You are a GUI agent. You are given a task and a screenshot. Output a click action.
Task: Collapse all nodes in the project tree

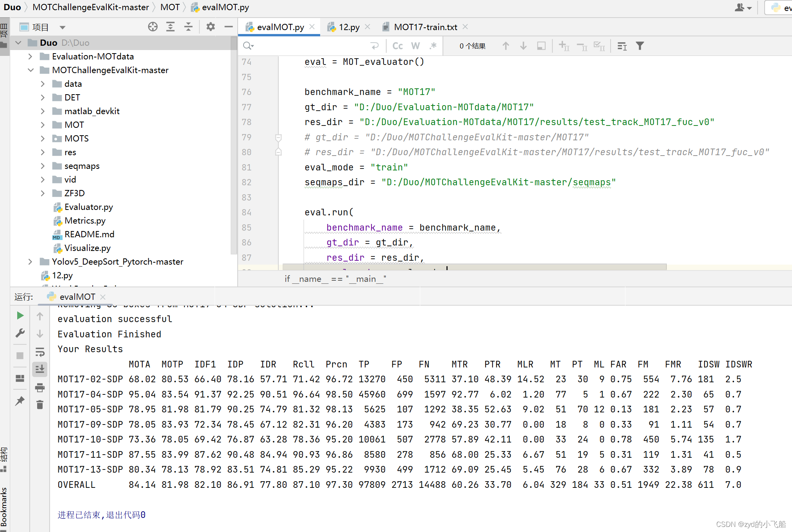pos(188,27)
